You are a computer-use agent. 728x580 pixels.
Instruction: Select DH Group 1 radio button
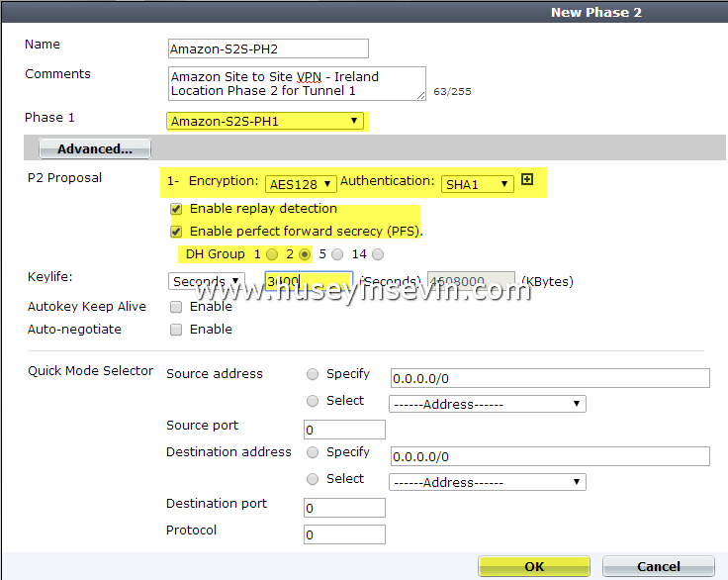272,254
